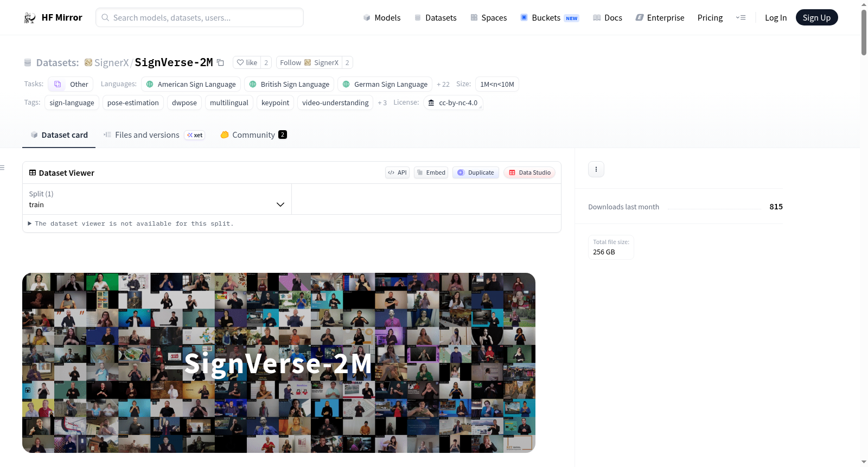Click the Datasets: breadcrumb label
868x467 pixels.
point(58,62)
